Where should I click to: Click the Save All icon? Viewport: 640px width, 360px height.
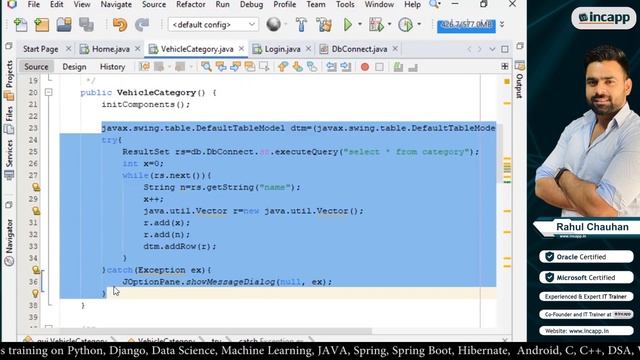tap(86, 24)
